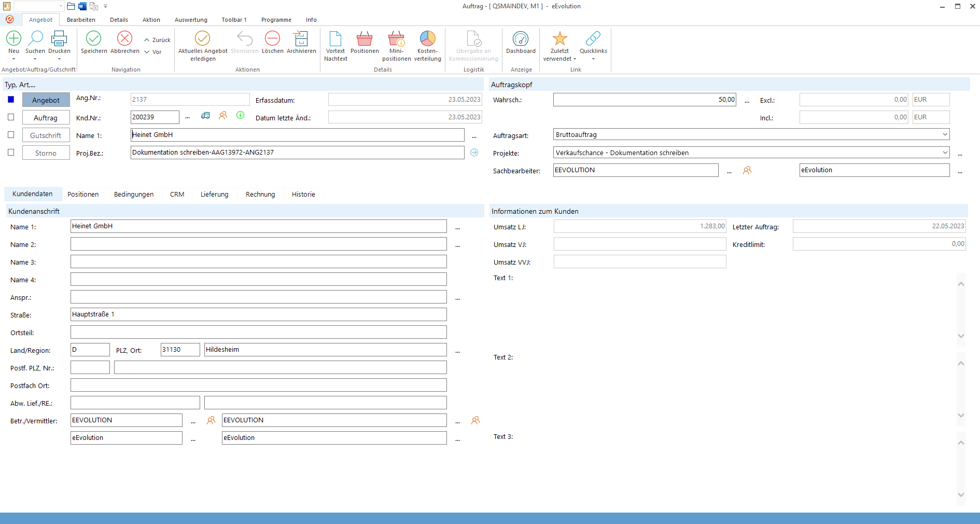The height and width of the screenshot is (524, 980).
Task: Open Vortext Nachtext document icon
Action: [335, 38]
